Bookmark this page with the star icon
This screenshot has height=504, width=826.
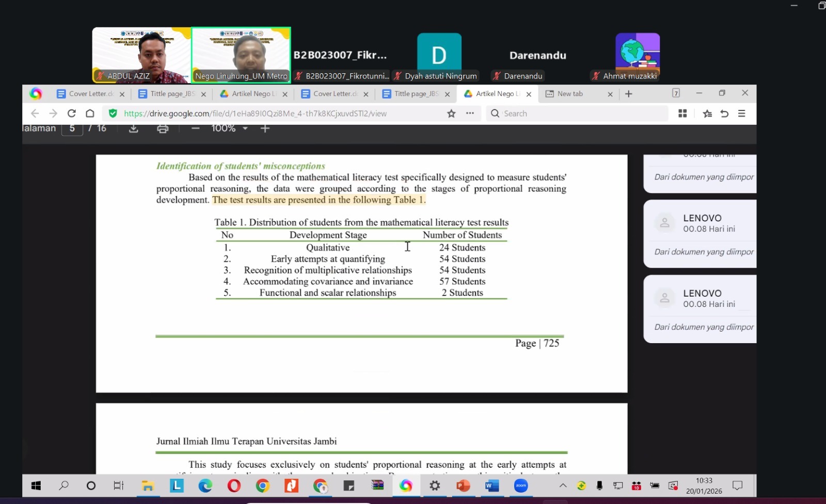pyautogui.click(x=451, y=113)
